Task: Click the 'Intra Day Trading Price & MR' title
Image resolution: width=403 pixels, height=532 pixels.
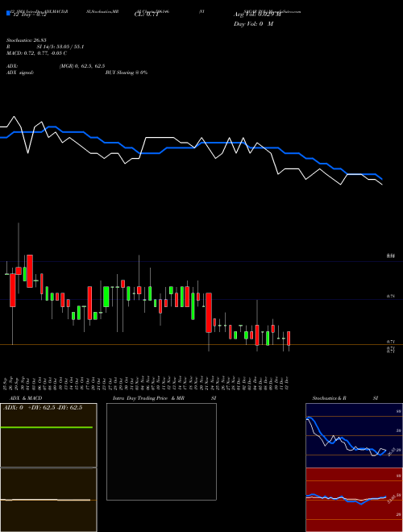Action: [148, 398]
